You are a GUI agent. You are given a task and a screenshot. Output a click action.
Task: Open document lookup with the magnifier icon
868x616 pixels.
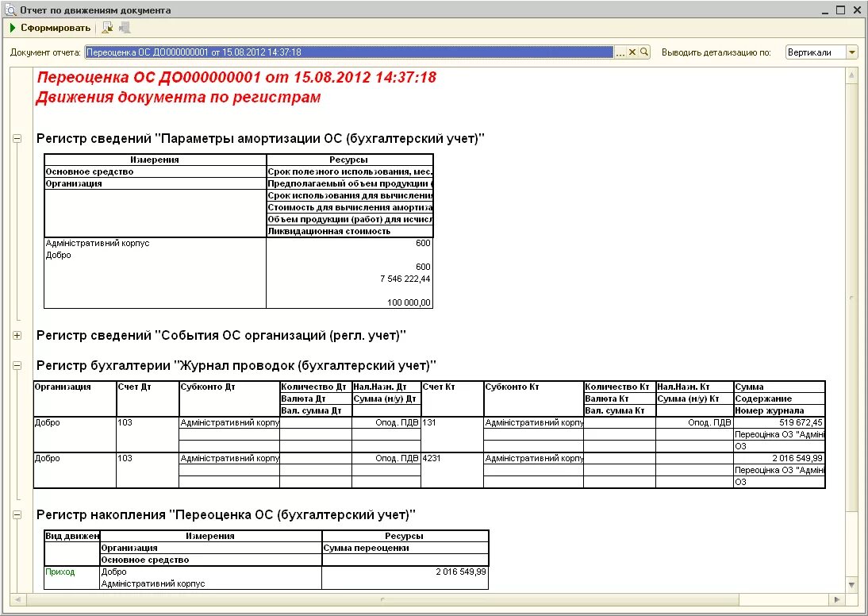tap(643, 51)
